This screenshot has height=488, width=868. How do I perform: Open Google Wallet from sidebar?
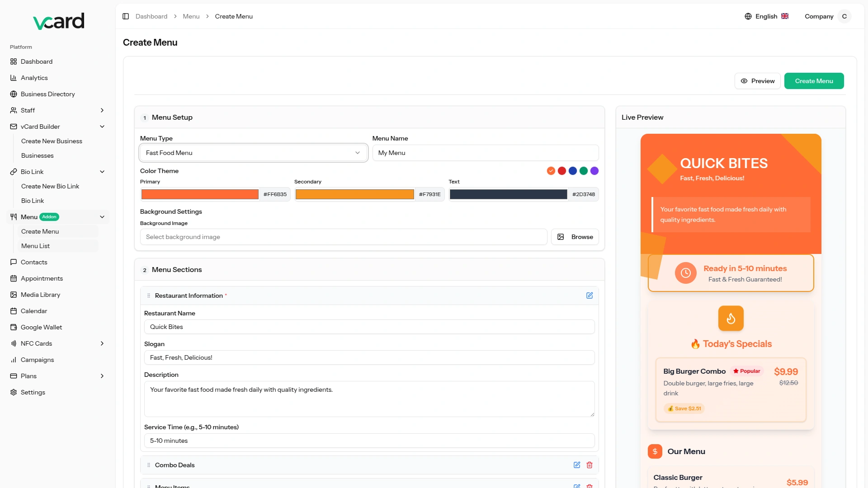pos(41,327)
